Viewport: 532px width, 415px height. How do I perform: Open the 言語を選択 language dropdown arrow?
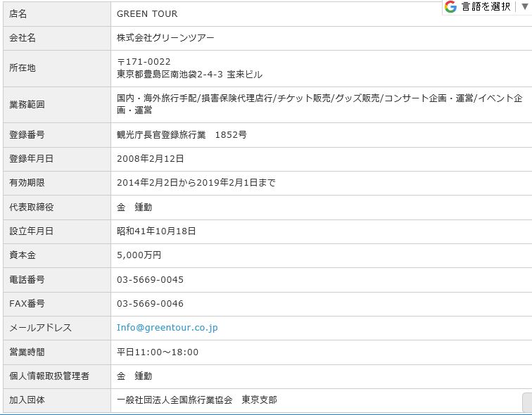pyautogui.click(x=524, y=7)
